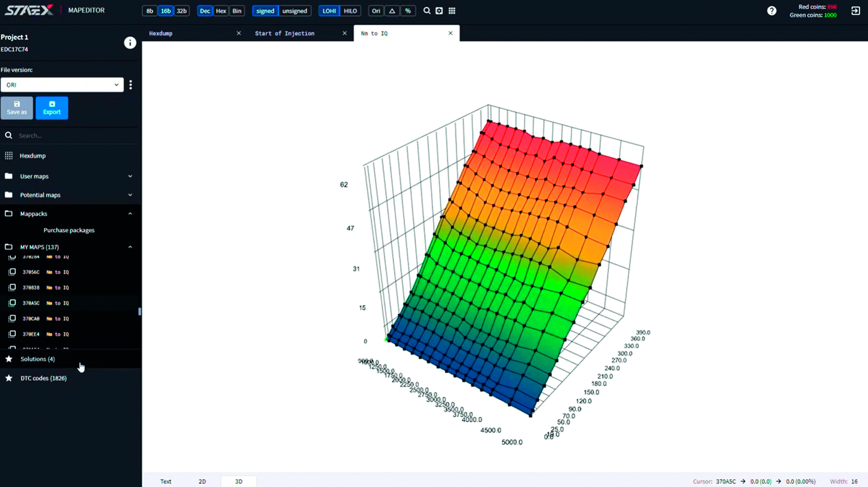The height and width of the screenshot is (487, 868).
Task: Switch to 2D view tab
Action: click(202, 481)
